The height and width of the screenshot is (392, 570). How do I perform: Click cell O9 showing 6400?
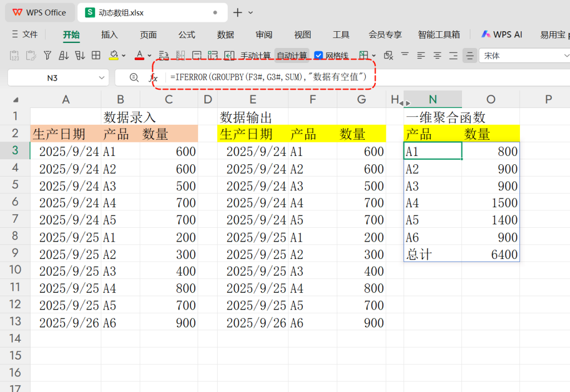click(491, 254)
